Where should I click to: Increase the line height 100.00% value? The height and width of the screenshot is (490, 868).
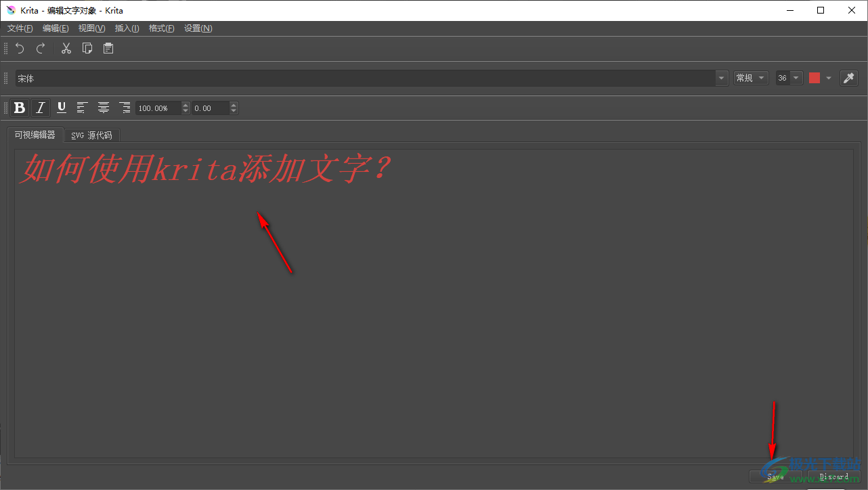click(186, 105)
